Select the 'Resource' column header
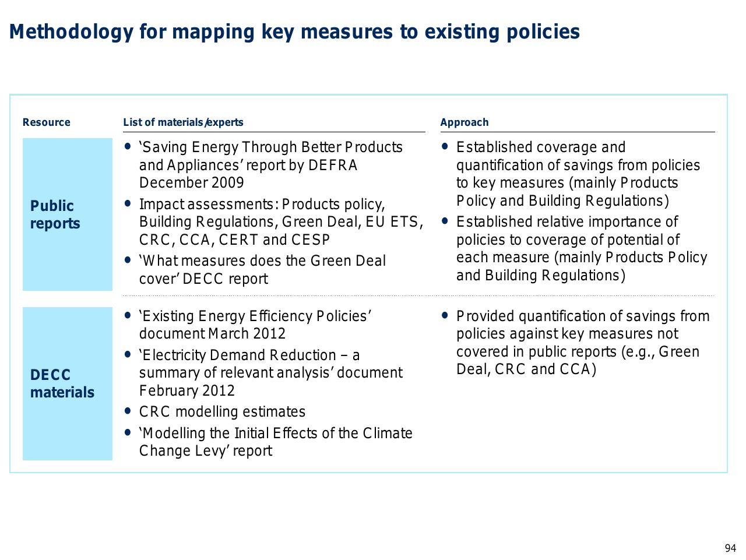This screenshot has height=560, width=746. (x=47, y=122)
